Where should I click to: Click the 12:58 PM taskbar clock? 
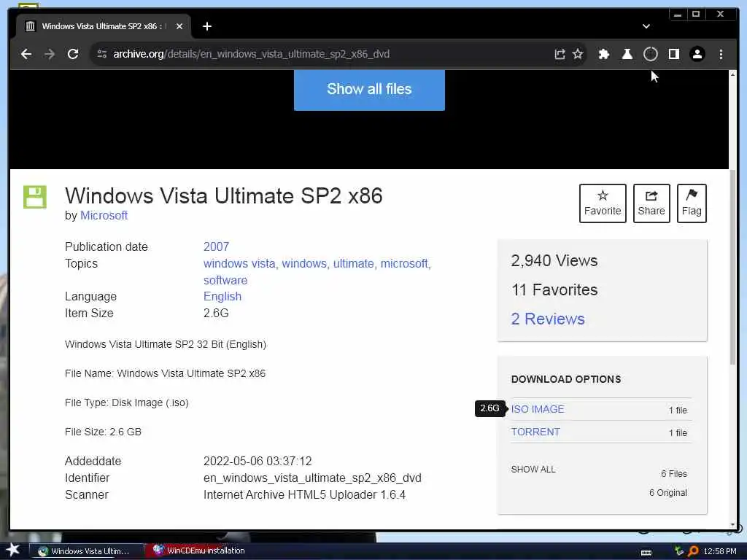[720, 551]
